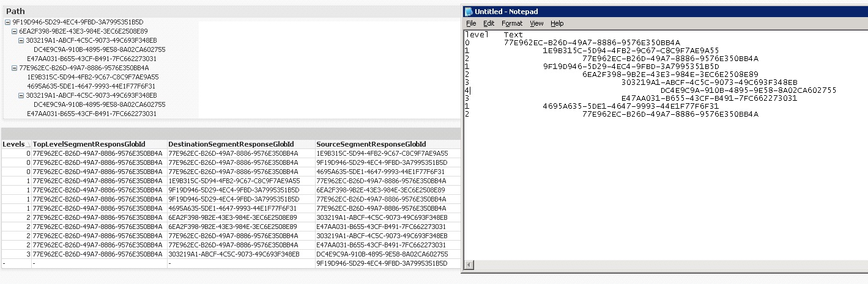Collapse 303219A1 node under 77E962EC in tree
Image resolution: width=868 pixels, height=284 pixels.
point(21,95)
